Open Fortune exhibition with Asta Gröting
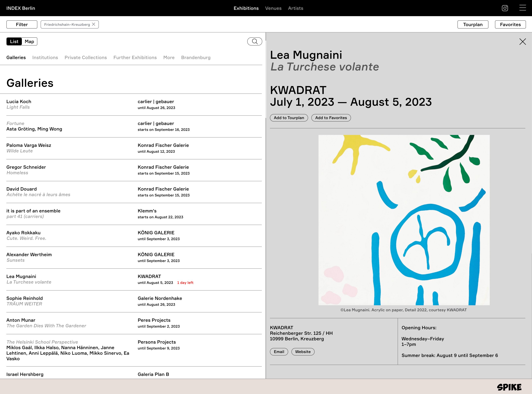Image resolution: width=532 pixels, height=394 pixels. click(x=134, y=126)
